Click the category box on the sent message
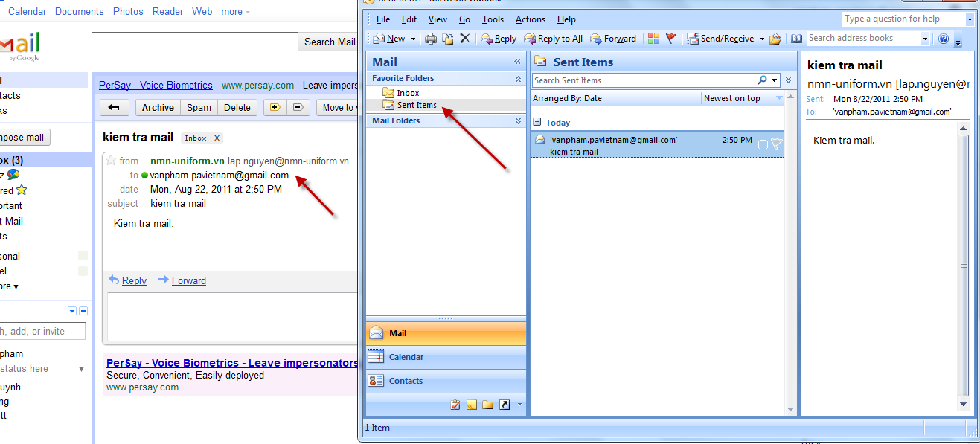Image resolution: width=980 pixels, height=444 pixels. [763, 145]
